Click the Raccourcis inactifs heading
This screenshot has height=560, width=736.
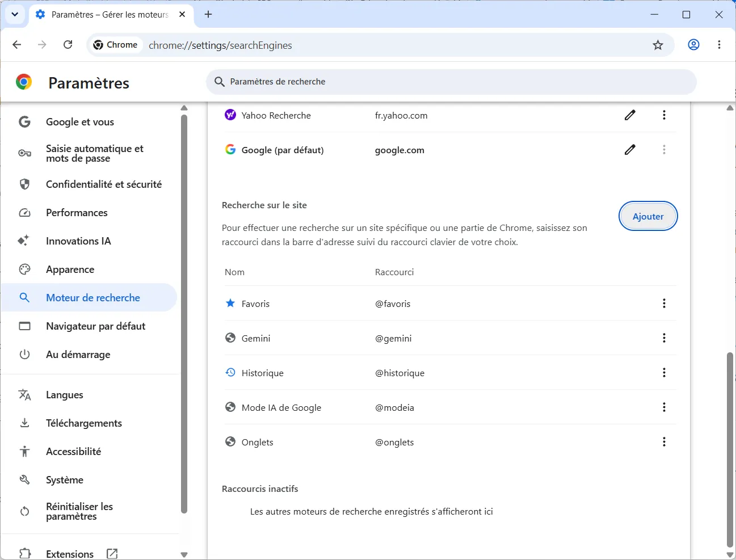click(x=260, y=489)
